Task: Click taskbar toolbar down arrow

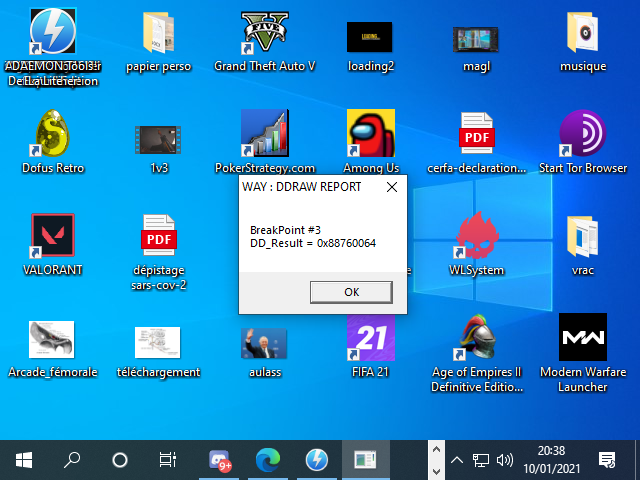Action: tap(436, 471)
